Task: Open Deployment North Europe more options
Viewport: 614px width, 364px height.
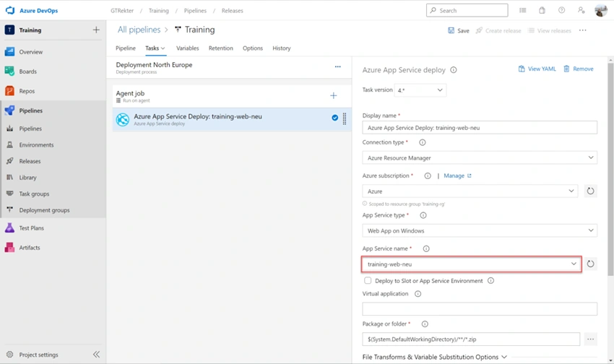Action: 337,67
